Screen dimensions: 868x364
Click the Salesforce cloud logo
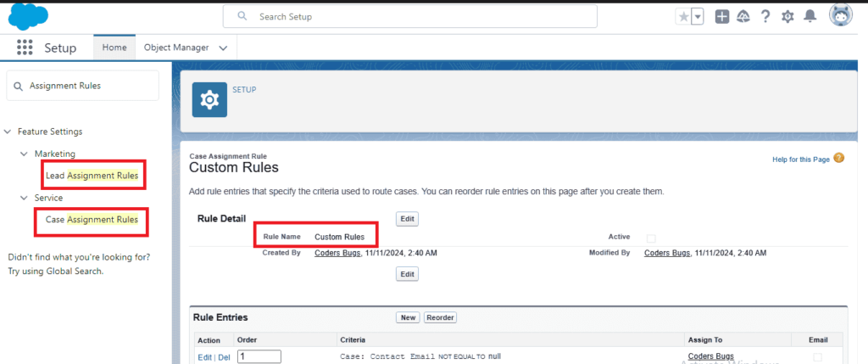28,17
